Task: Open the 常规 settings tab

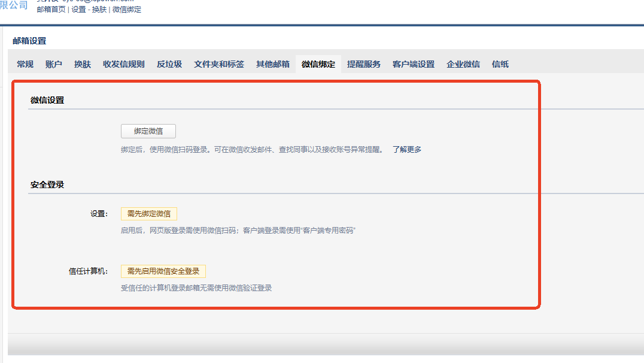Action: click(25, 64)
